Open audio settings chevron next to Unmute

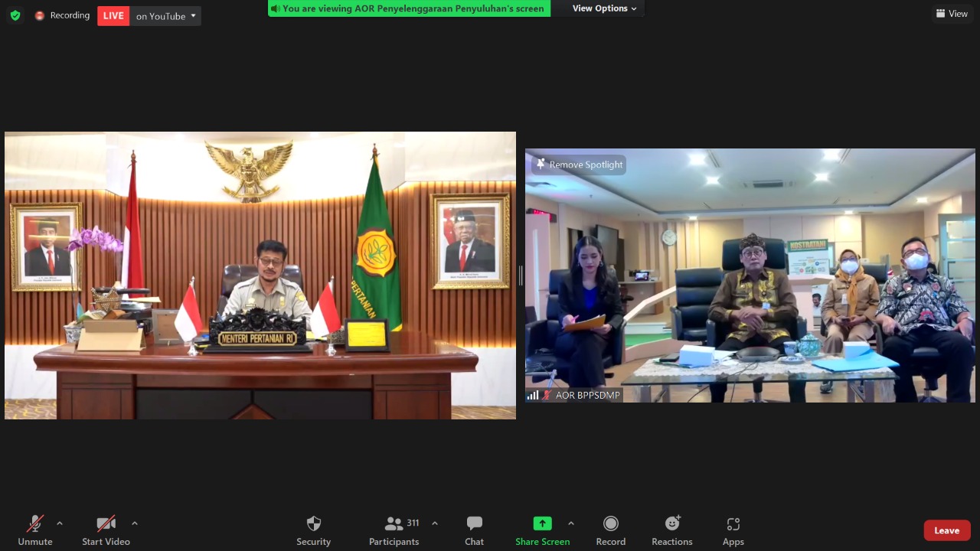(x=60, y=523)
